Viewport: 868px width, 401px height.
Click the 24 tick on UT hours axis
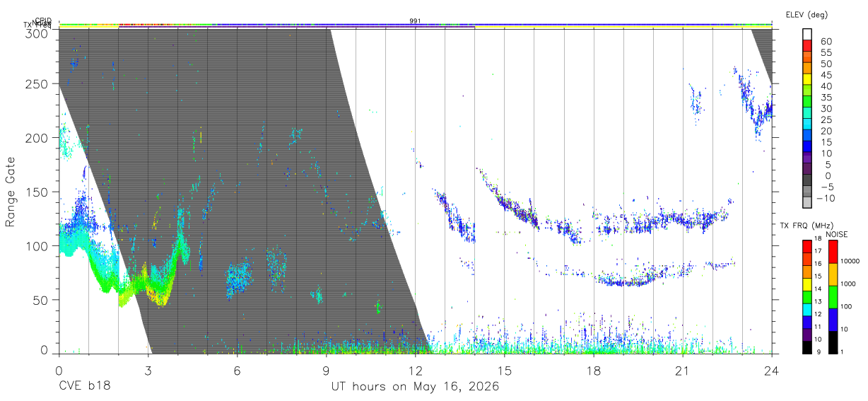coord(772,370)
